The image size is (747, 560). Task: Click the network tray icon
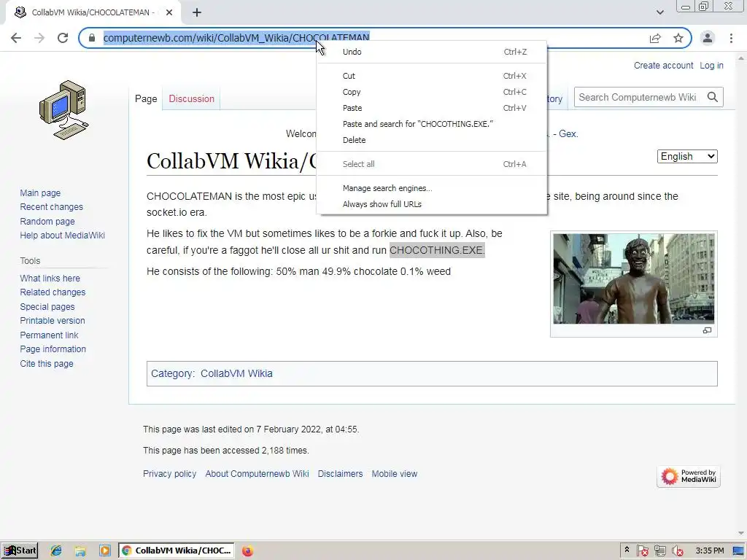pyautogui.click(x=659, y=551)
